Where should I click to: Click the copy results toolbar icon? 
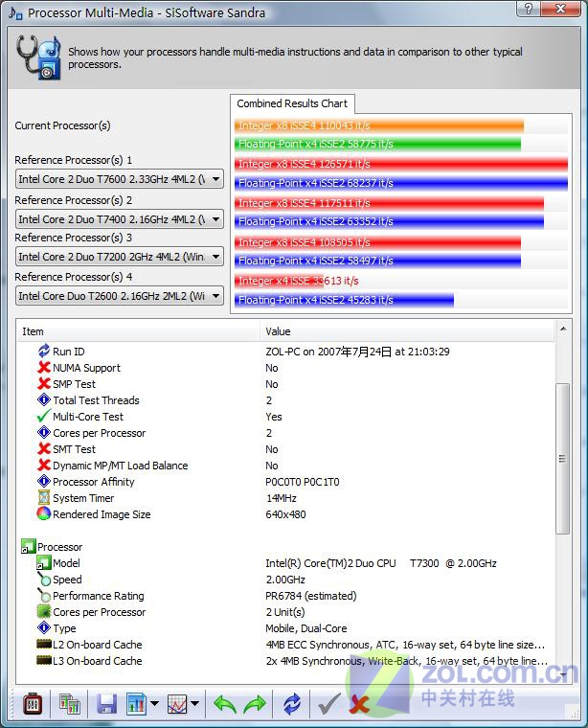coord(70,704)
